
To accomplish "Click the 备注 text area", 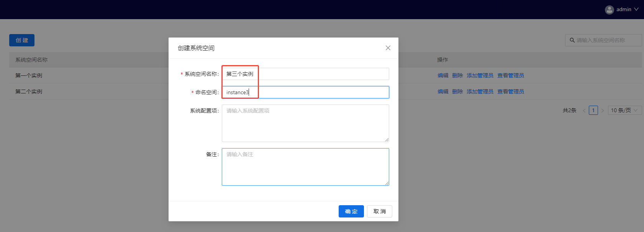I will point(305,167).
